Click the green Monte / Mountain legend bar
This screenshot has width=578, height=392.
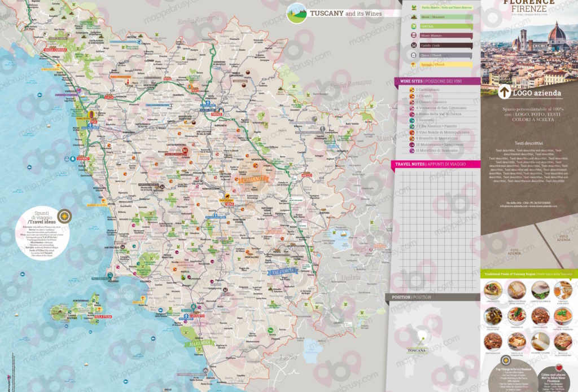(x=446, y=17)
